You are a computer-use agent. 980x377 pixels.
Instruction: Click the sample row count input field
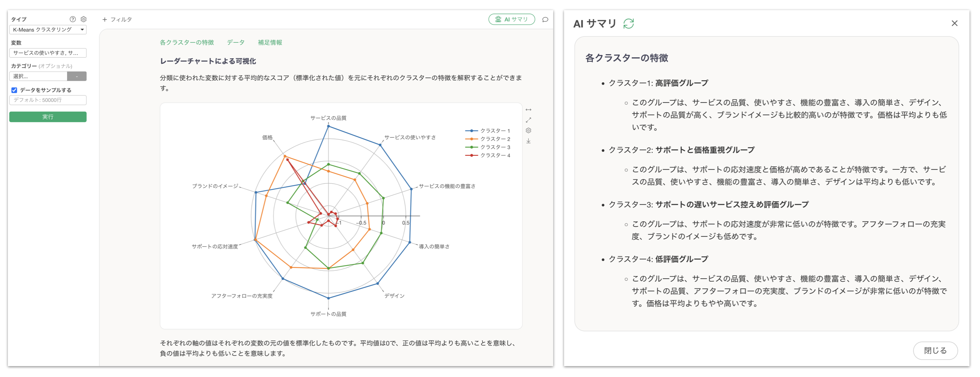click(48, 100)
